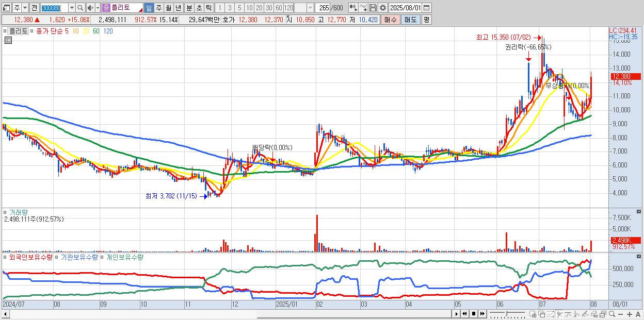
Task: Click the diagonal trend line pencil icon
Action: coord(586,314)
